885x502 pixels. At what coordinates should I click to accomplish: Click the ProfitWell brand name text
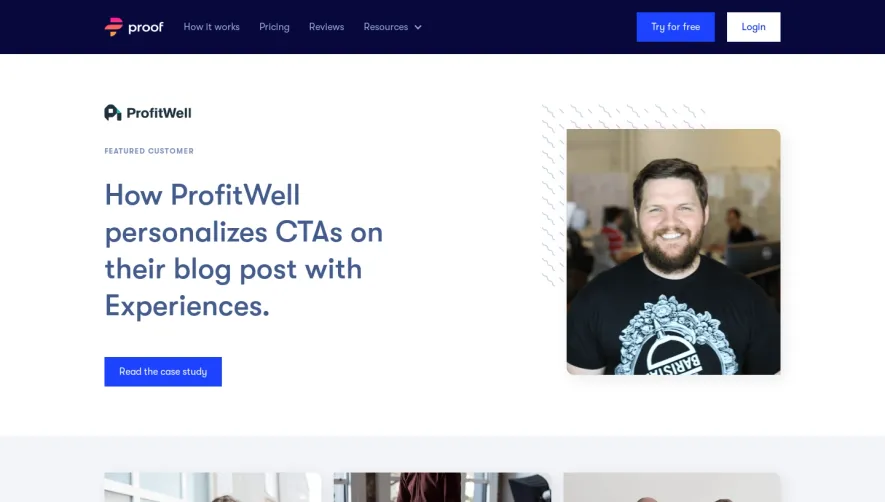coord(159,113)
